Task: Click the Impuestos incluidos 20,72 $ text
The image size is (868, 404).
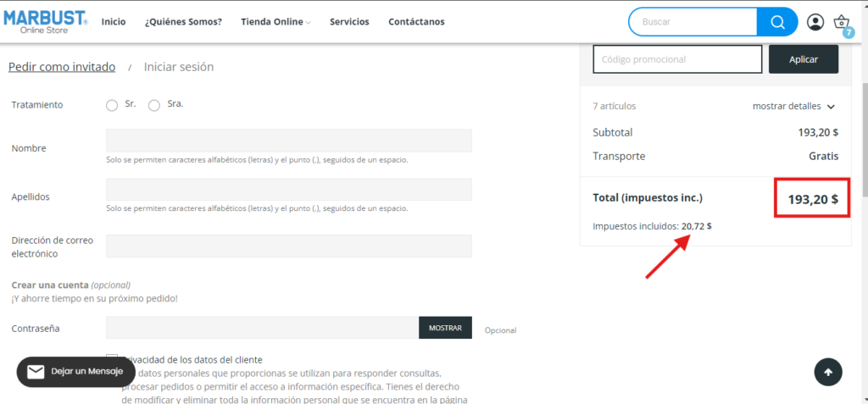Action: [652, 226]
